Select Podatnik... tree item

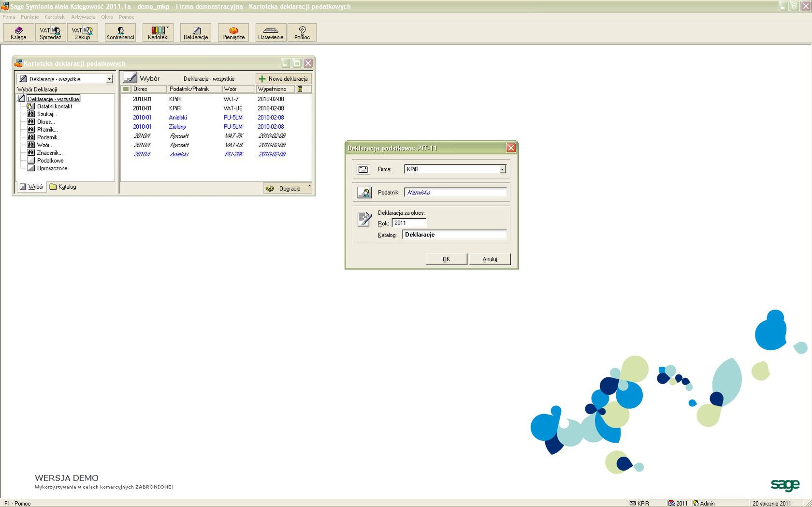49,137
